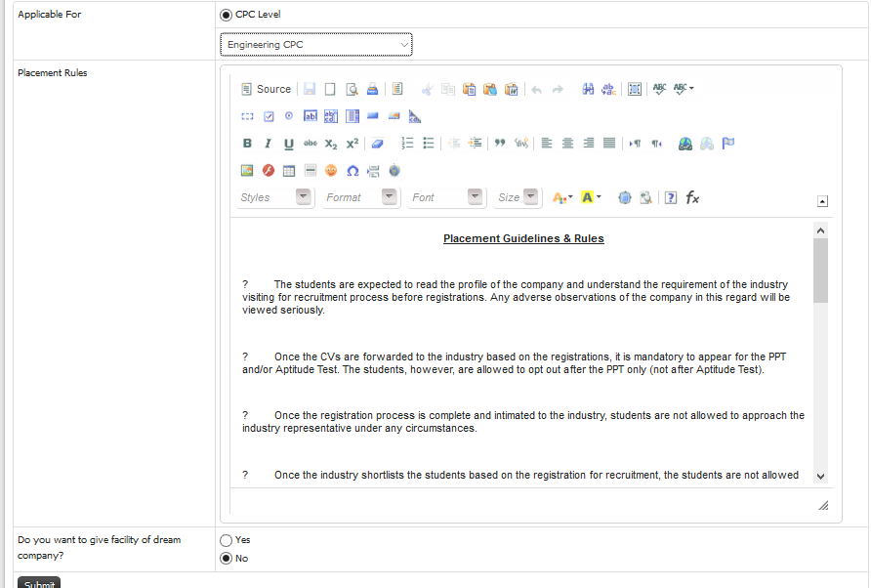The image size is (871, 588).
Task: Click the Anchor flag icon
Action: [727, 144]
